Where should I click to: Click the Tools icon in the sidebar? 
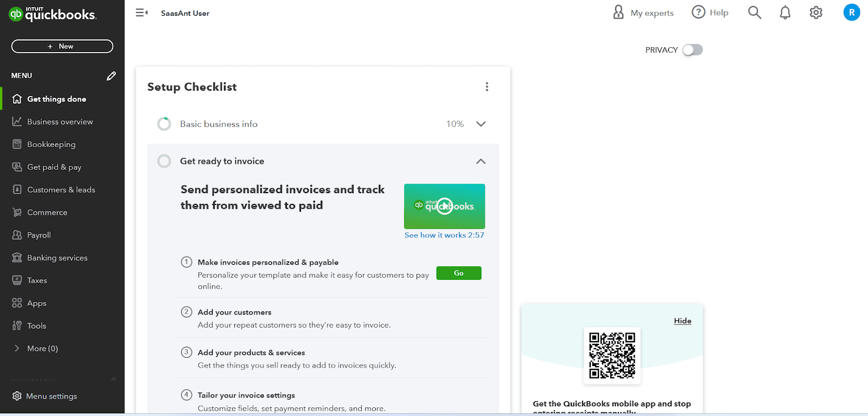(x=17, y=325)
